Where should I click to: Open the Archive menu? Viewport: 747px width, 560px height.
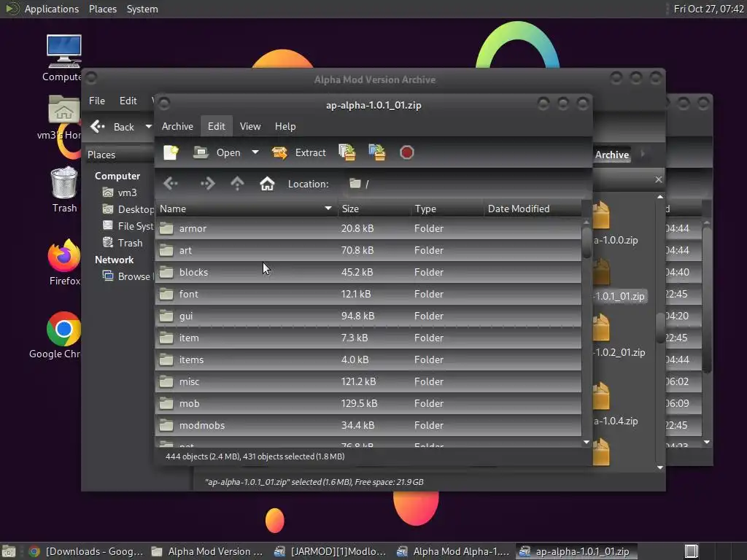coord(177,126)
